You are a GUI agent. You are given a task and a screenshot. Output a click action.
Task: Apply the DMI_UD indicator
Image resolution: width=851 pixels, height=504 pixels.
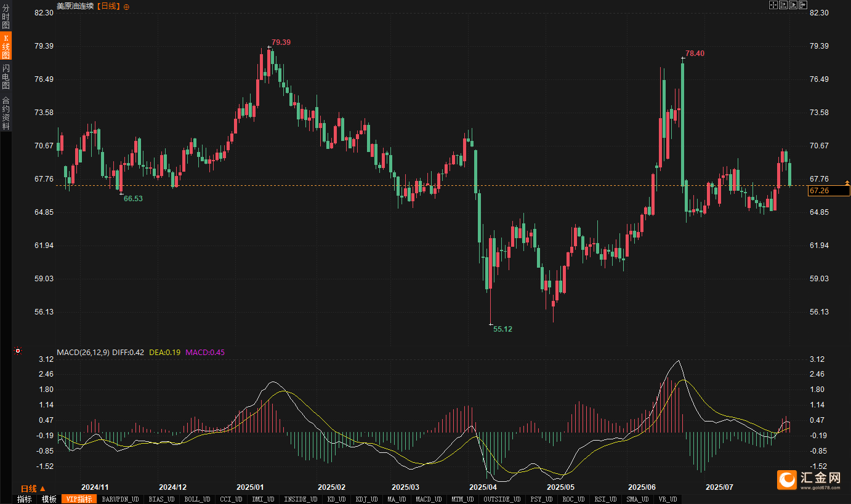click(x=264, y=499)
